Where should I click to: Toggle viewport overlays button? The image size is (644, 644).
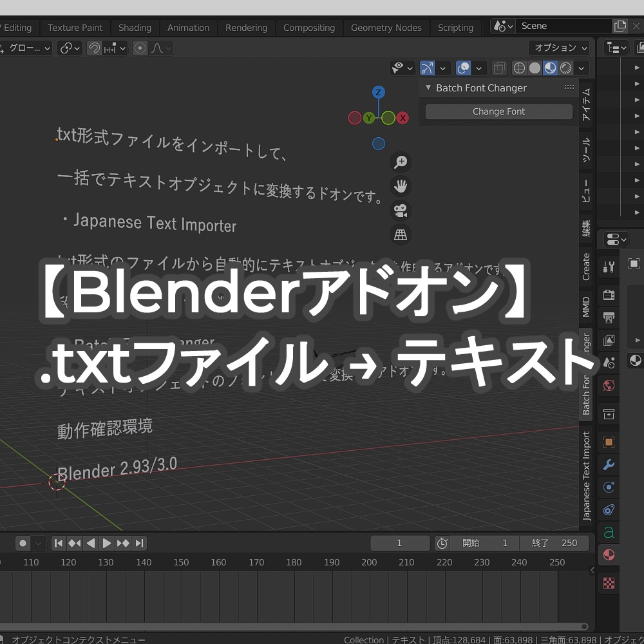[463, 68]
